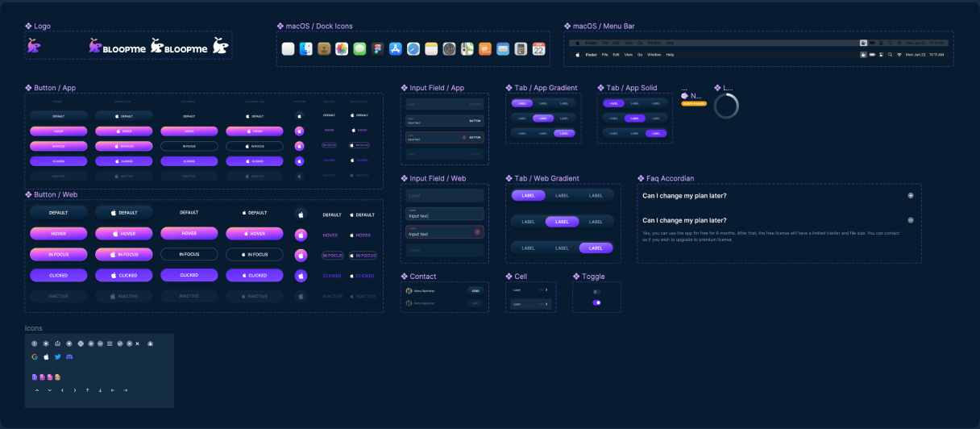Viewport: 980px width, 429px height.
Task: Click the yellow Notes icon in the dock
Action: tap(431, 49)
